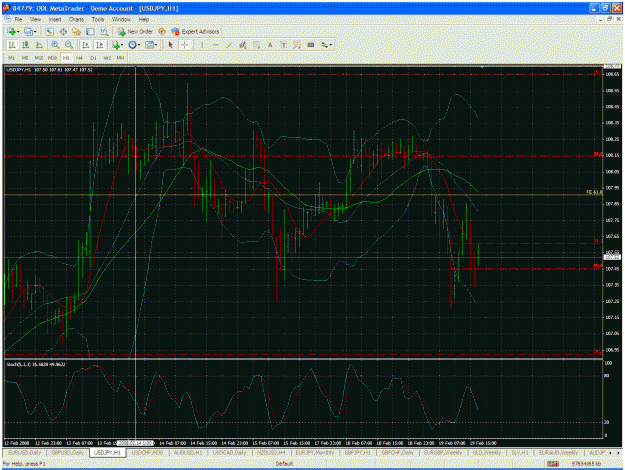
Task: Expand the Profiles dropdown arrow
Action: pyautogui.click(x=35, y=31)
